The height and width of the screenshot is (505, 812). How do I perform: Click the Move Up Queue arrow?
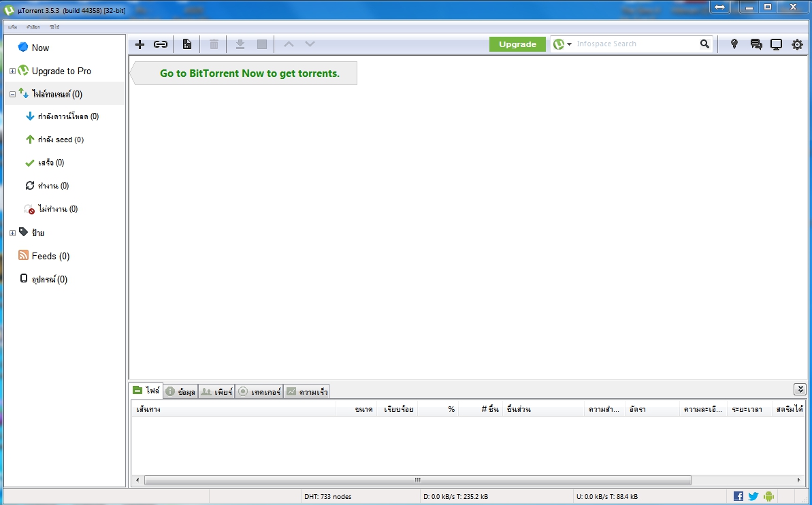[x=289, y=44]
